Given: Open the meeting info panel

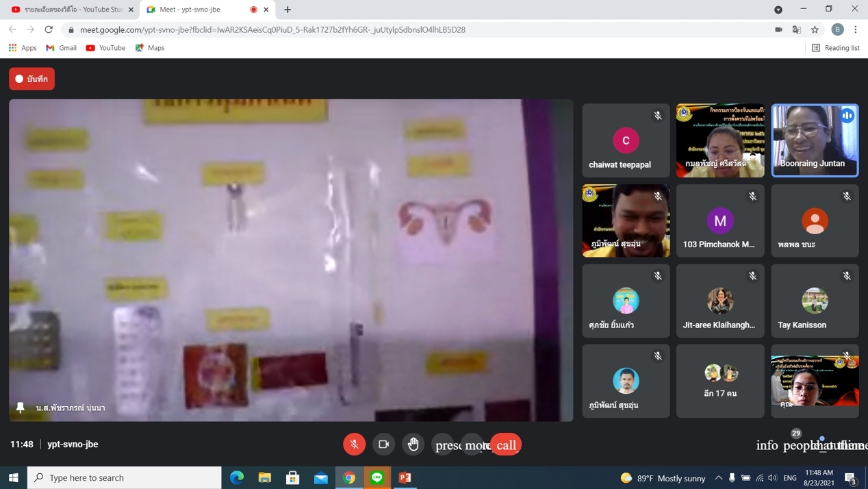Looking at the screenshot, I should [x=767, y=445].
